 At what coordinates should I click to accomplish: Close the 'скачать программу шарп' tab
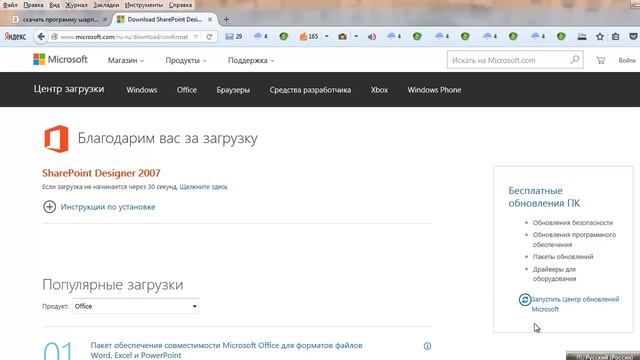[105, 19]
